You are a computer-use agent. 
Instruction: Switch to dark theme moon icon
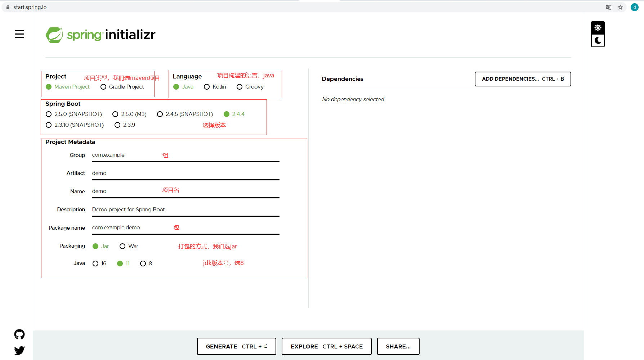coord(598,40)
